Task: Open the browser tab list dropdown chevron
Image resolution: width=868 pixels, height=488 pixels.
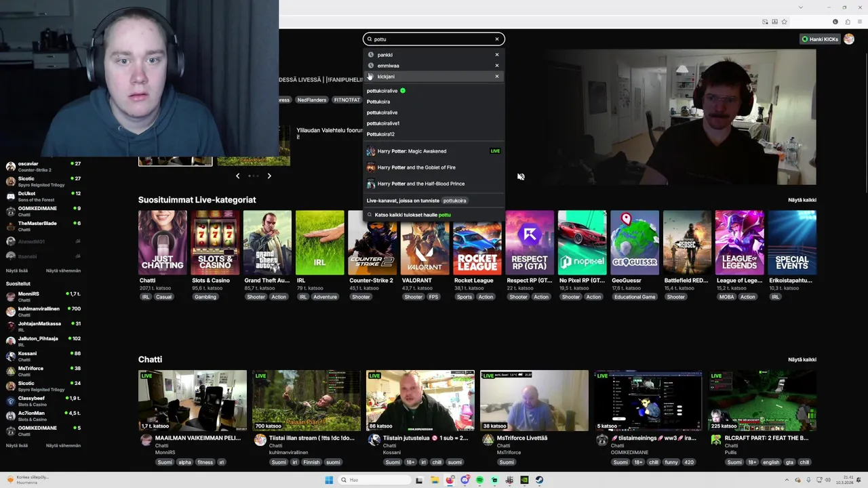Action: [x=800, y=7]
